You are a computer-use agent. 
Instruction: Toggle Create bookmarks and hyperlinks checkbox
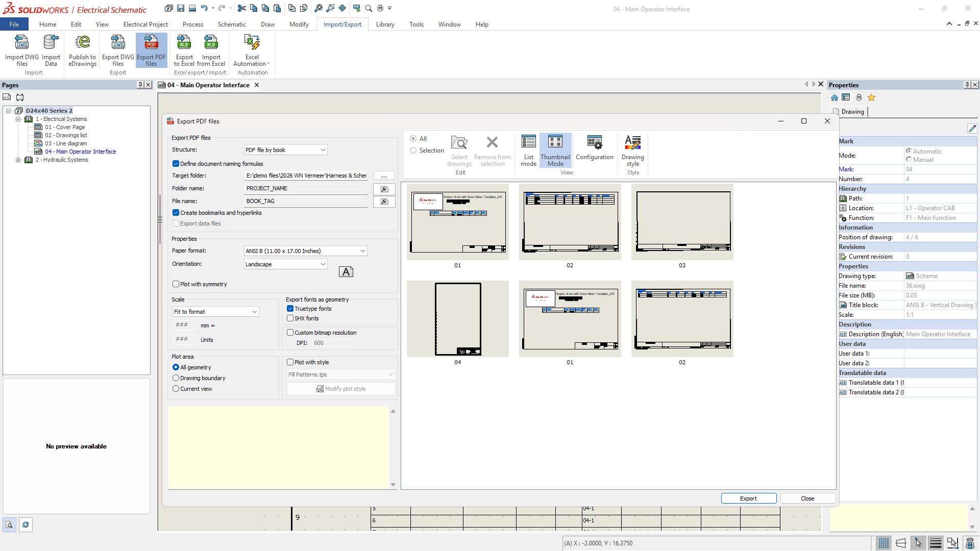click(x=176, y=213)
